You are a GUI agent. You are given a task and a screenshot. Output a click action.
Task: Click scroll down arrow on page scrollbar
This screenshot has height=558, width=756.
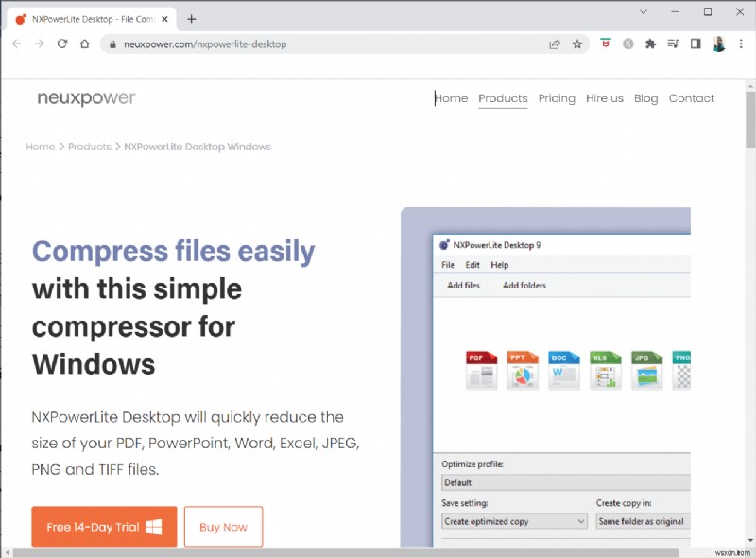750,540
